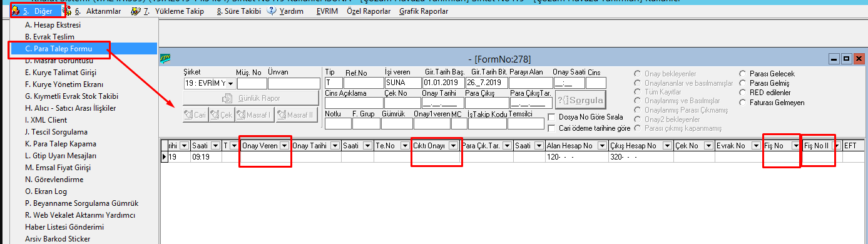Tick Cari ödeme tarihine göre checkbox

(x=551, y=128)
